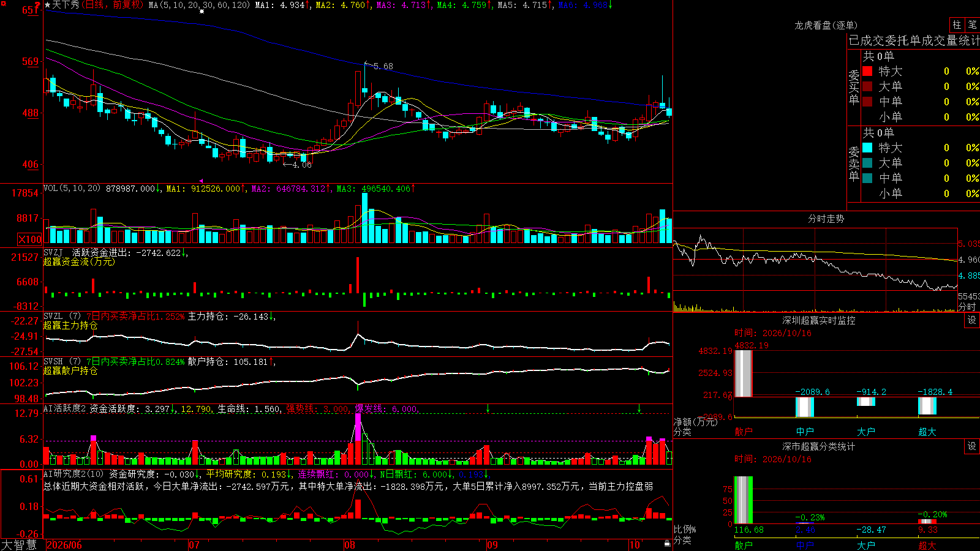
Task: Click VOL(5,10,20) indicator label
Action: point(72,189)
